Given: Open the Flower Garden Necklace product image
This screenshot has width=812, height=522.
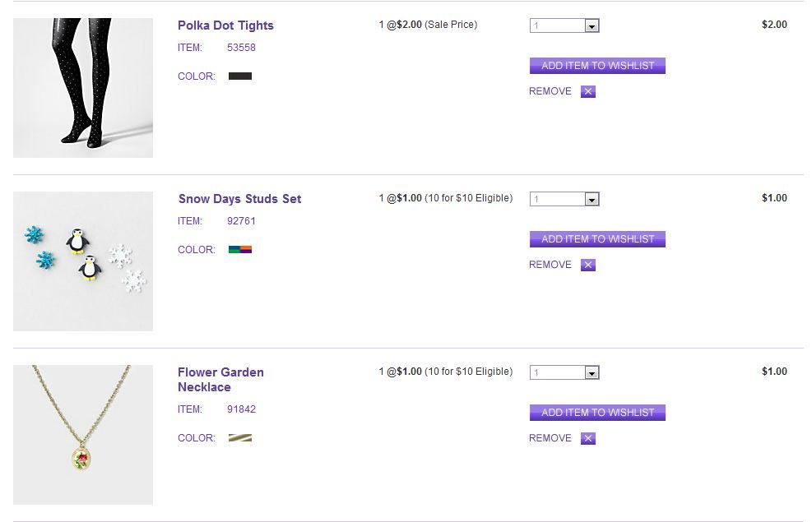Looking at the screenshot, I should point(83,435).
